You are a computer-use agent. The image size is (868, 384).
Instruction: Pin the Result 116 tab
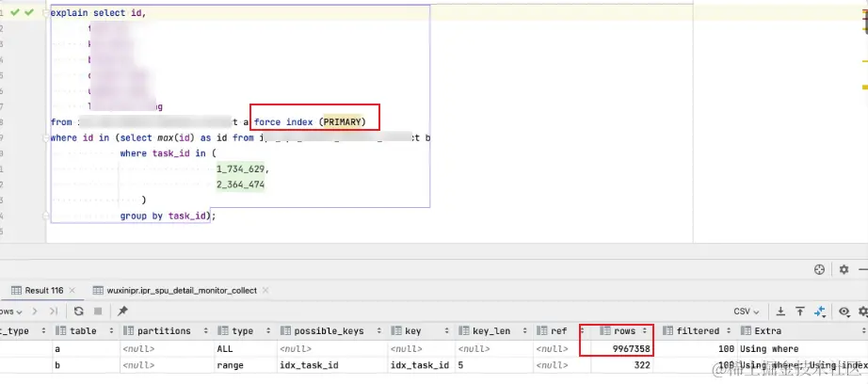[123, 312]
